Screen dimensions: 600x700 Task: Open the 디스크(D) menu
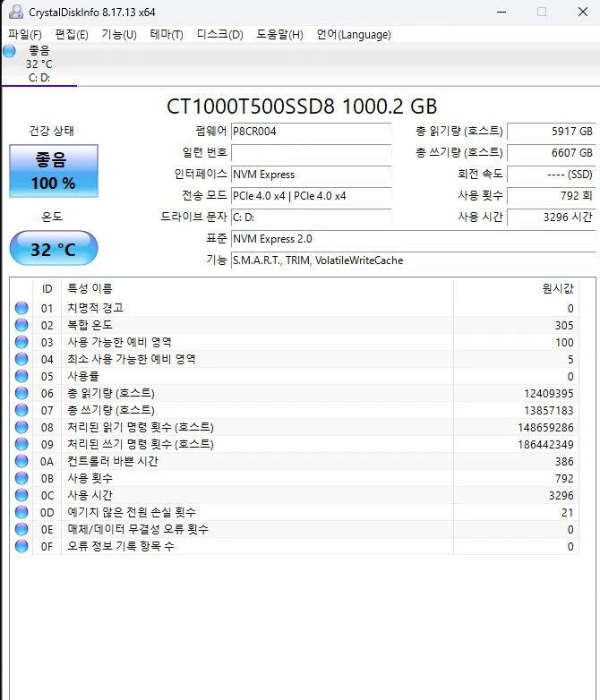point(219,34)
